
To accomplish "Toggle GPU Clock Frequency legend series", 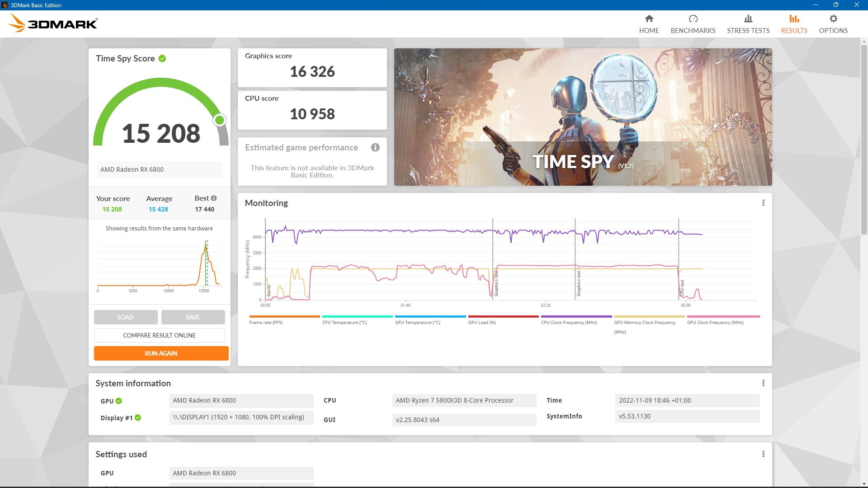I will [x=715, y=323].
